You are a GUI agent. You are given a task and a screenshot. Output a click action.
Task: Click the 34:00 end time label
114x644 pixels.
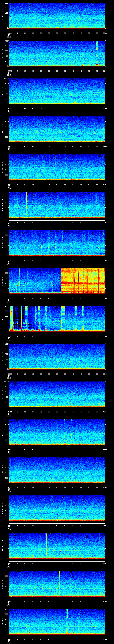[x=105, y=184]
